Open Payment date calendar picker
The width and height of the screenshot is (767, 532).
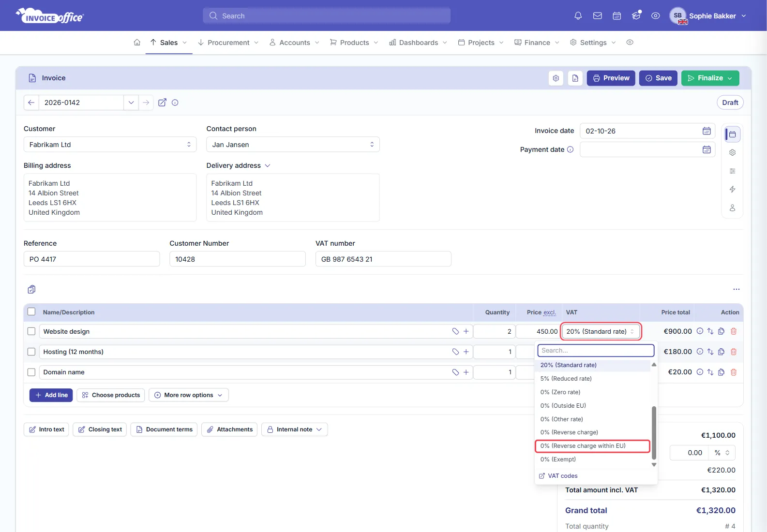click(x=707, y=150)
